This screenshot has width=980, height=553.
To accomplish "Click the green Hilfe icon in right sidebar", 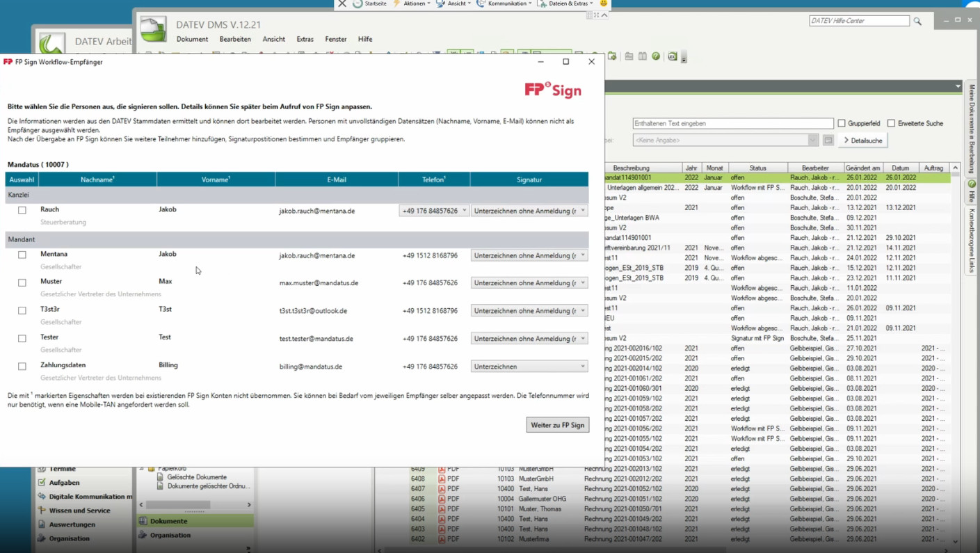I will [x=972, y=184].
